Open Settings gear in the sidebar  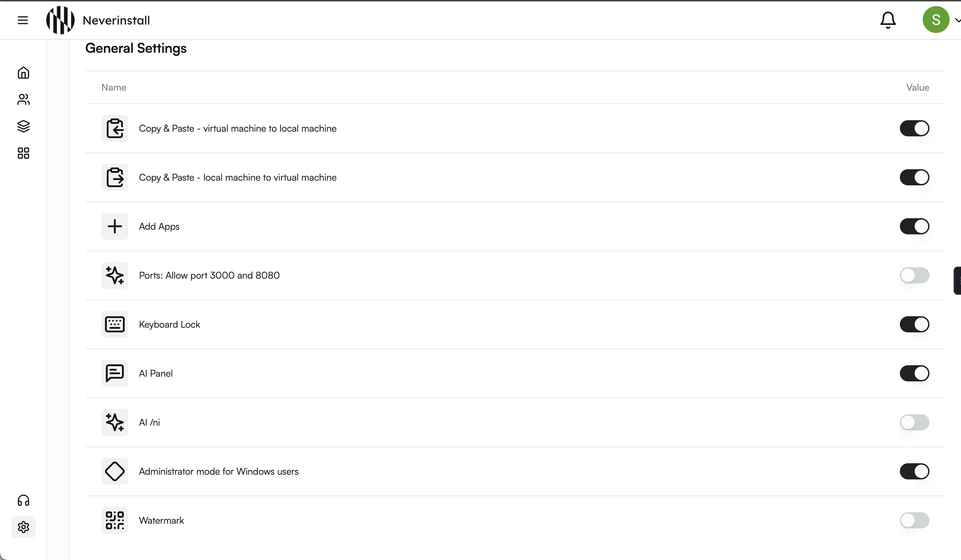pos(23,527)
